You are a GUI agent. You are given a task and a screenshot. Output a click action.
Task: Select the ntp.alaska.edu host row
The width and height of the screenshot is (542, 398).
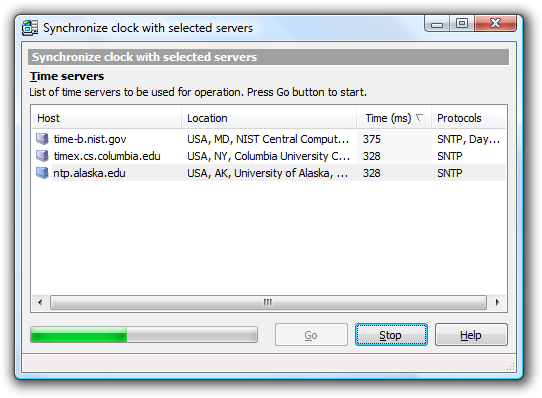click(269, 173)
